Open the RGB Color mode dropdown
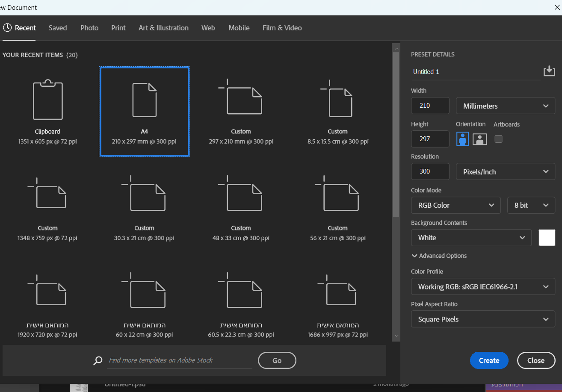Image resolution: width=562 pixels, height=392 pixels. (x=456, y=205)
